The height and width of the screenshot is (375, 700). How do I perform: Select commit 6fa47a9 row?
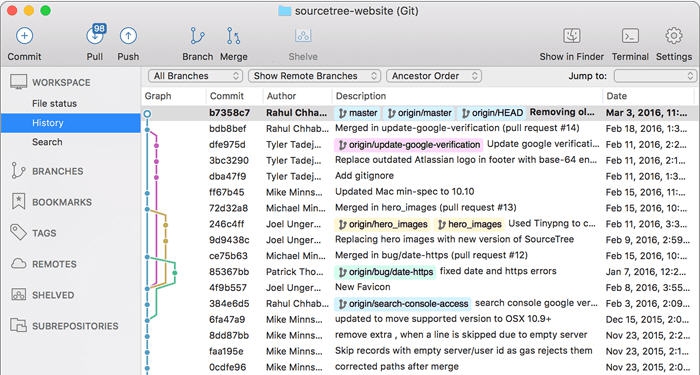pos(421,320)
